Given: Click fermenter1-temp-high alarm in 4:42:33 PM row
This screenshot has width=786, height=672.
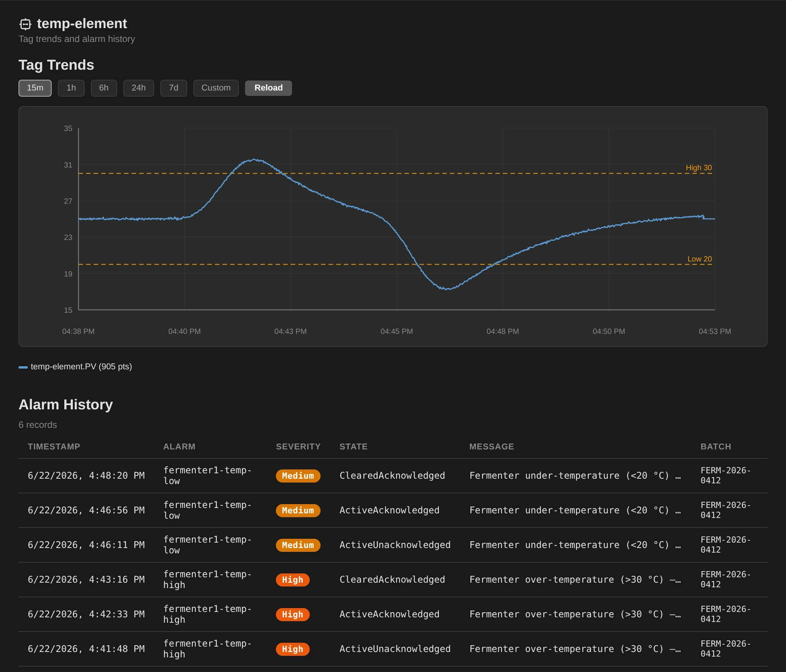Looking at the screenshot, I should (x=207, y=615).
